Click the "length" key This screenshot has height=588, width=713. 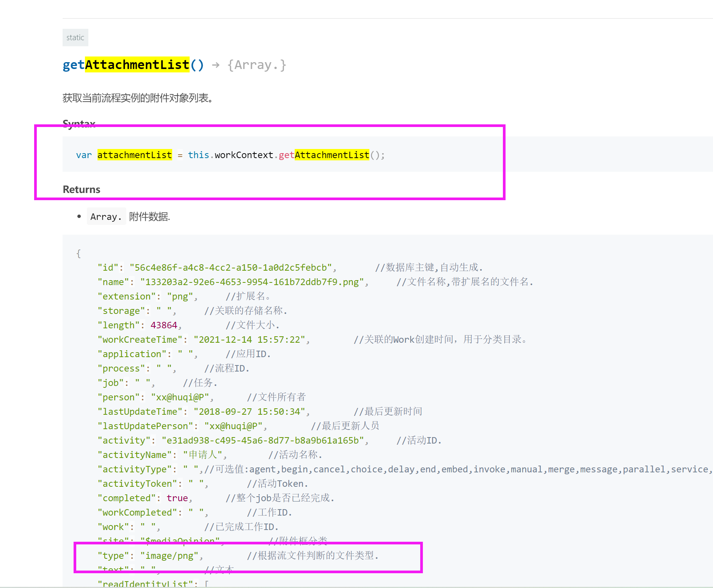pos(119,325)
